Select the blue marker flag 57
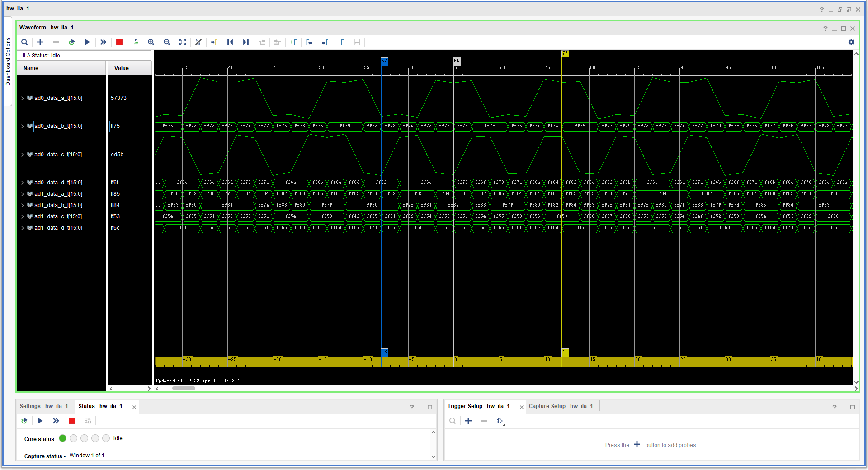 384,61
